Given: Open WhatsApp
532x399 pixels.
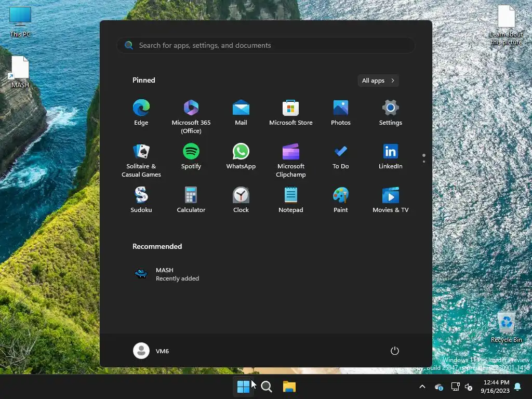Looking at the screenshot, I should 241,156.
